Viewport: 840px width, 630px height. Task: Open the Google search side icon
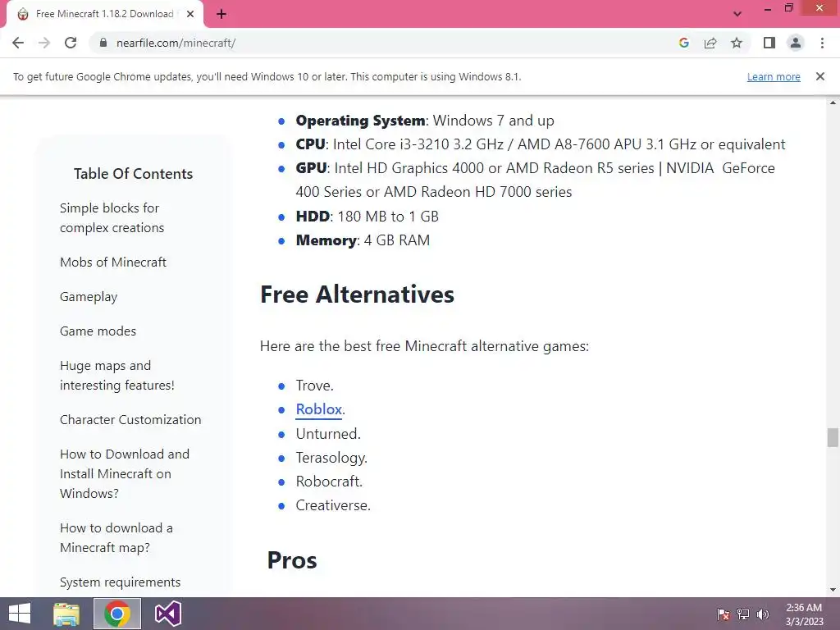pos(683,43)
